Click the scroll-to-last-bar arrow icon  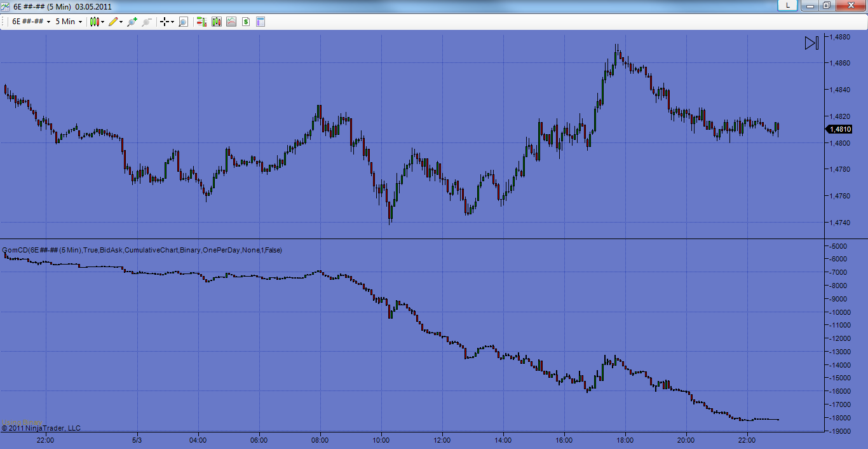811,43
